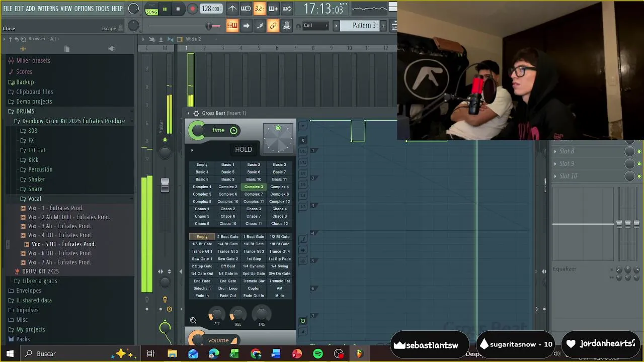Adjust the main volume knob
This screenshot has height=362, width=644.
pyautogui.click(x=134, y=9)
